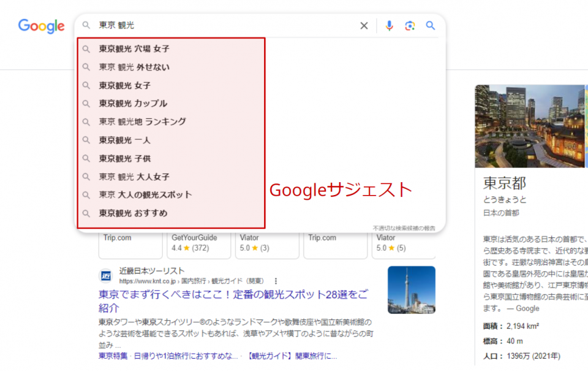Report inappropriate predictions via 不適切な検索候補の報告

pos(404,228)
